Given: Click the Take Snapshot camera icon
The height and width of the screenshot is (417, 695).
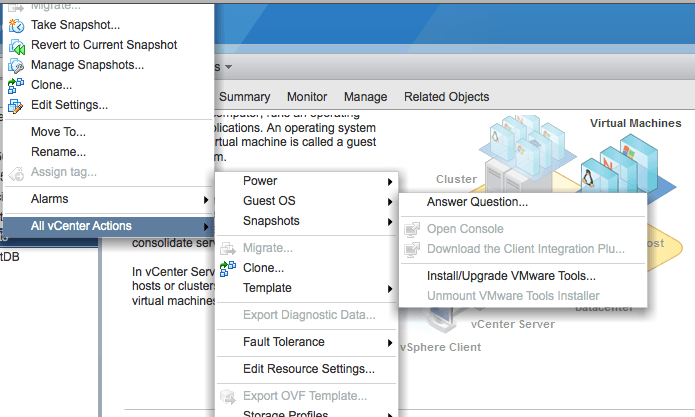Looking at the screenshot, I should [15, 25].
